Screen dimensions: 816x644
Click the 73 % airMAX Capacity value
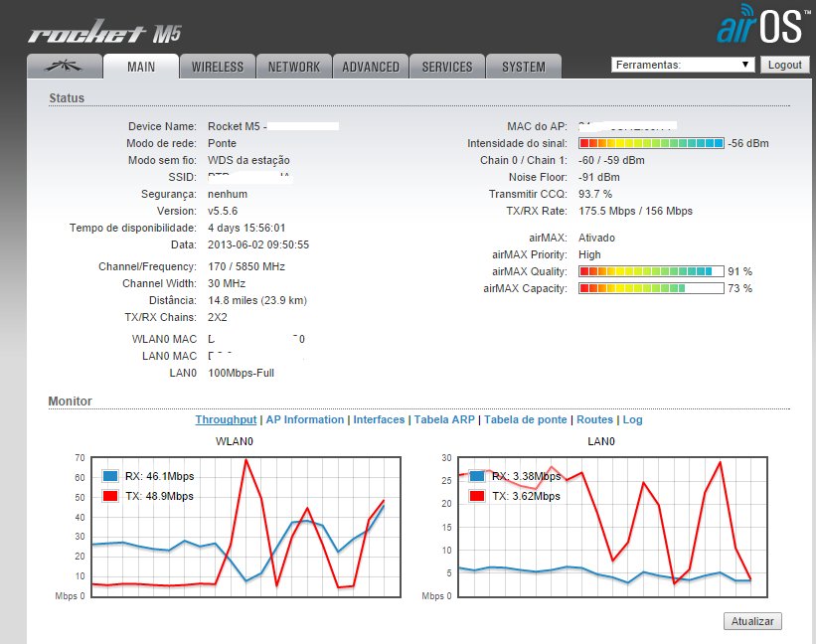(740, 288)
